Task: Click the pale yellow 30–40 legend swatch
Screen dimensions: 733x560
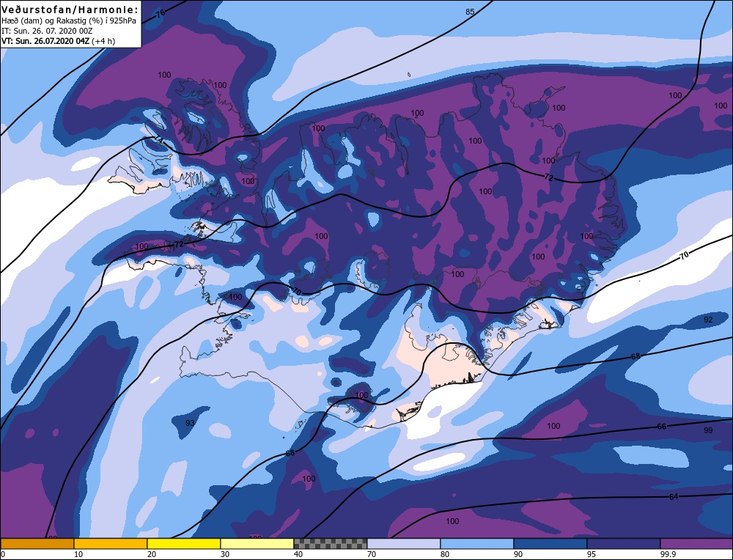Action: tap(257, 544)
